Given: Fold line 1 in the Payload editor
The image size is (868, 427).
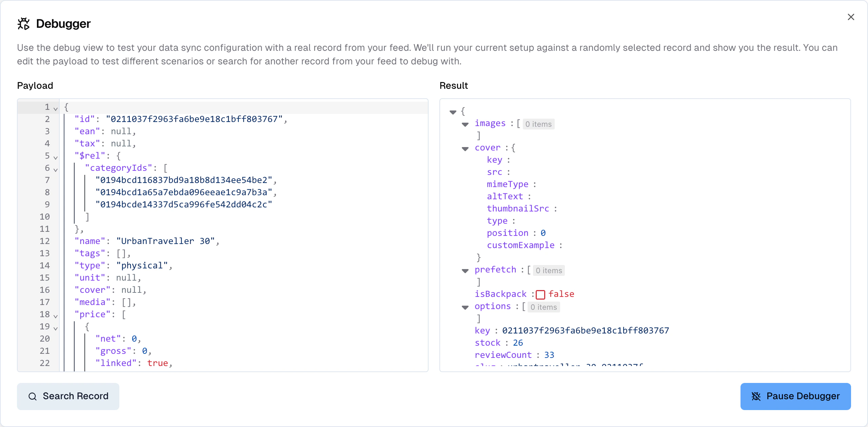Looking at the screenshot, I should click(x=56, y=109).
